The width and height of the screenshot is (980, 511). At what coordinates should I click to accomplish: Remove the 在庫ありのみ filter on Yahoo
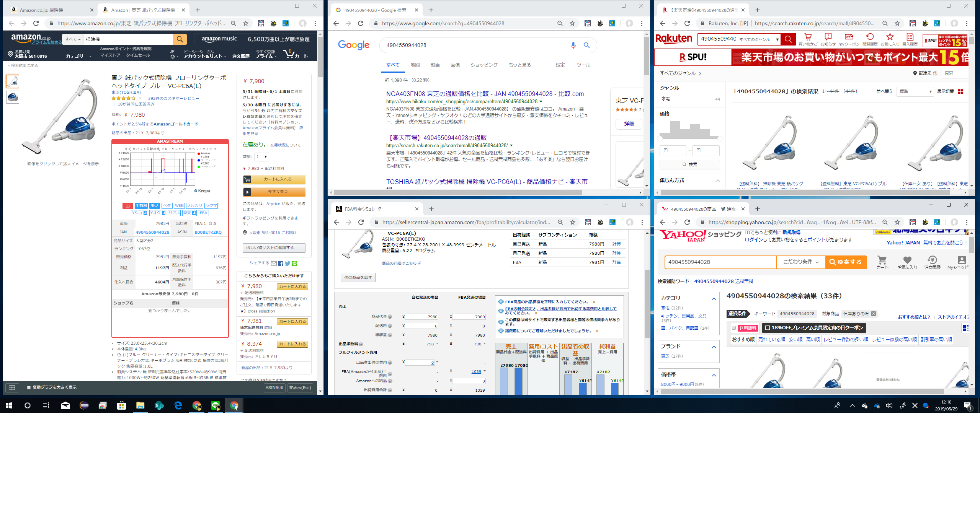coord(873,314)
